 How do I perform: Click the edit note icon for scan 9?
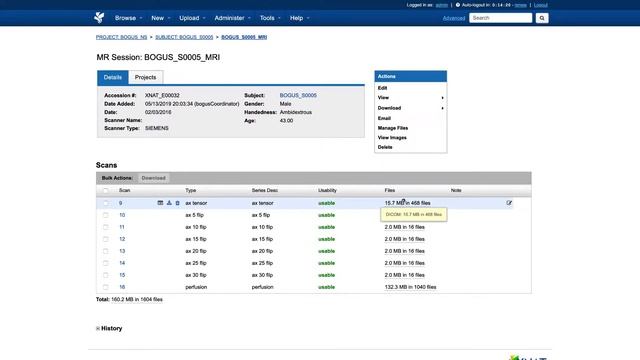(509, 203)
